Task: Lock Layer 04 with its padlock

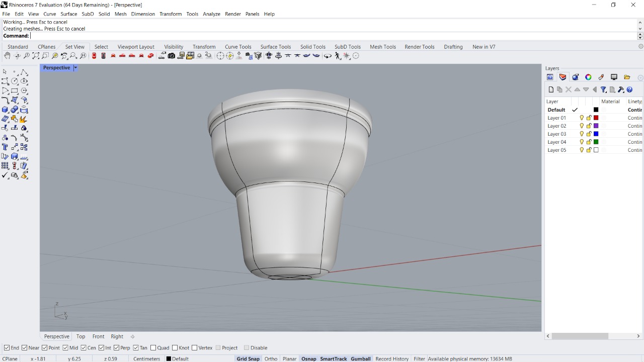Action: [589, 142]
